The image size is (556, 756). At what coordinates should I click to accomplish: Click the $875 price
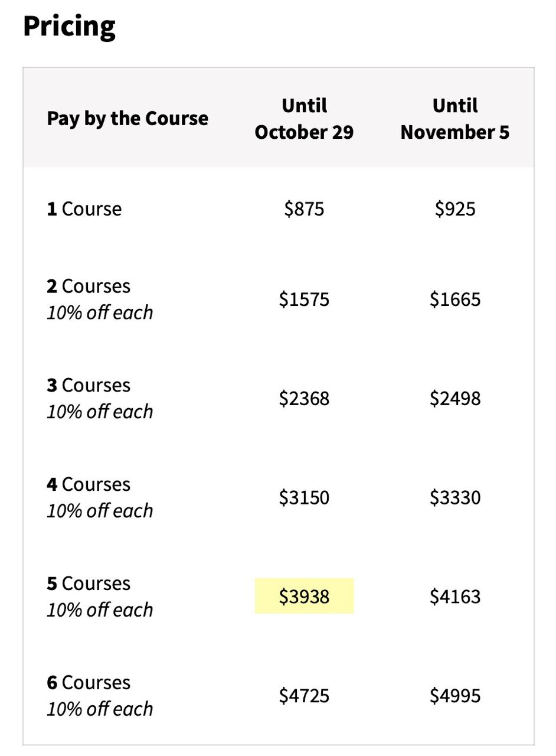(x=304, y=209)
